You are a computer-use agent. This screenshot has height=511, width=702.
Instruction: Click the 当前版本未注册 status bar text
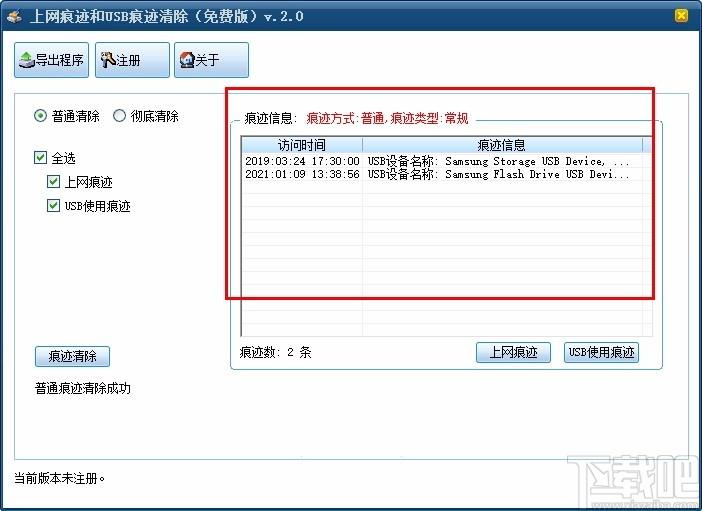pos(60,478)
